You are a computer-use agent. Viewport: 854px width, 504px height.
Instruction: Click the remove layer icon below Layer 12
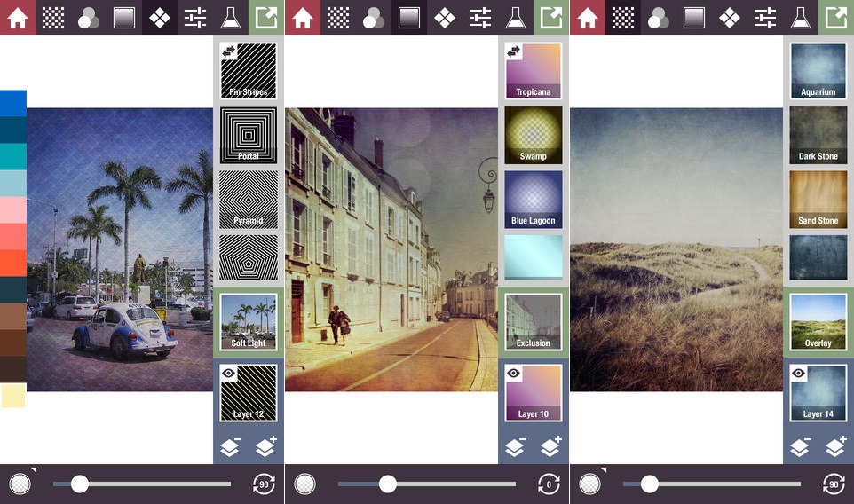click(x=230, y=446)
